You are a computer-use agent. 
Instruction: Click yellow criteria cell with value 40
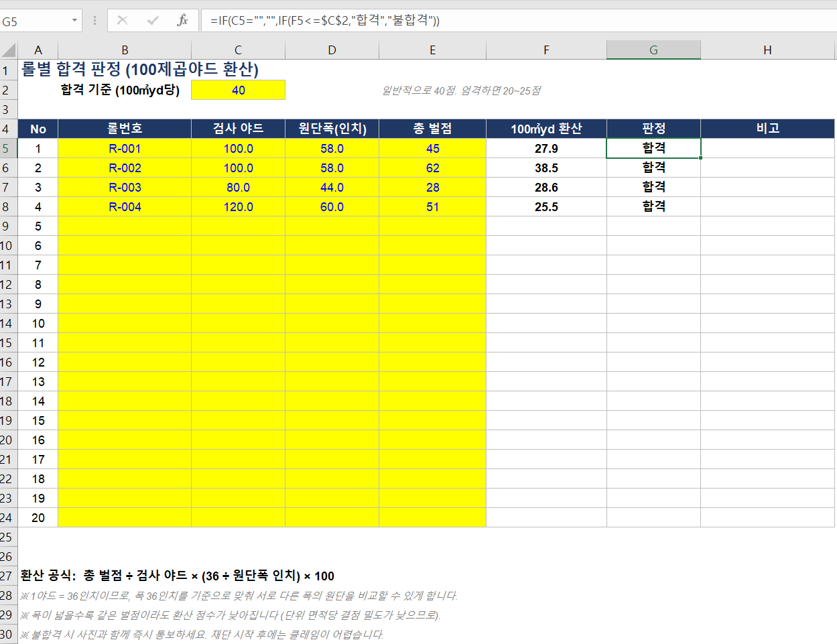tap(238, 90)
